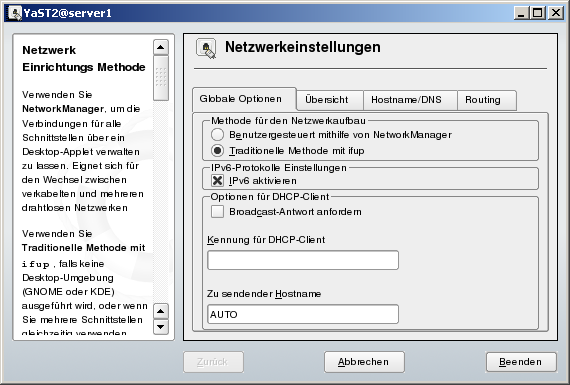The height and width of the screenshot is (385, 570).
Task: Open the Hostname/DNS tab
Action: coord(410,100)
